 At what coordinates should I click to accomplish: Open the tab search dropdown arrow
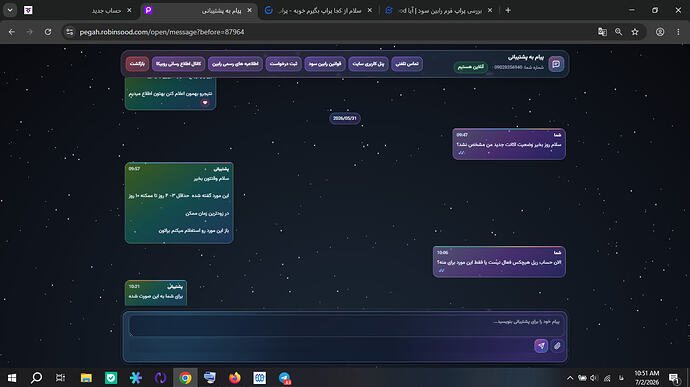(x=10, y=10)
